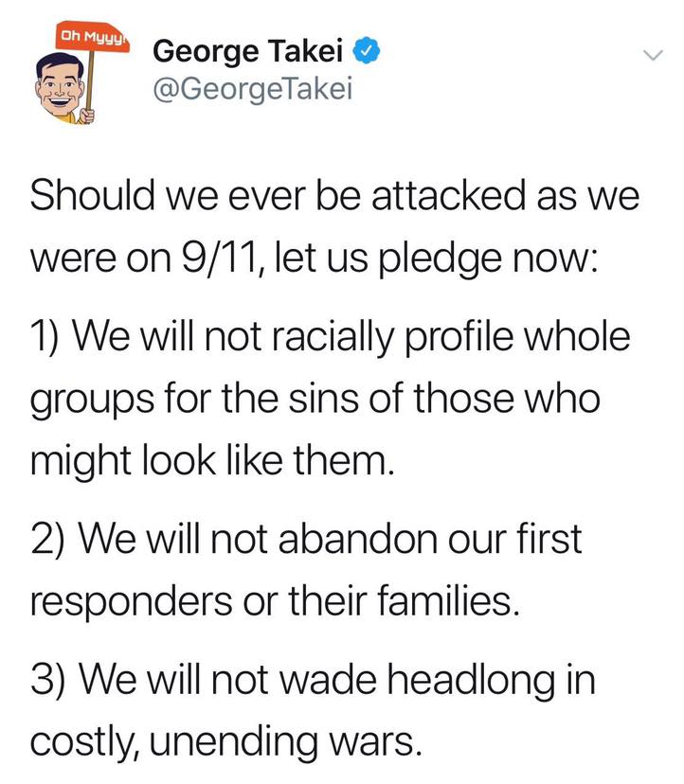Click pledge item "1) We will not racially profile"
The width and height of the screenshot is (684, 784).
[330, 337]
